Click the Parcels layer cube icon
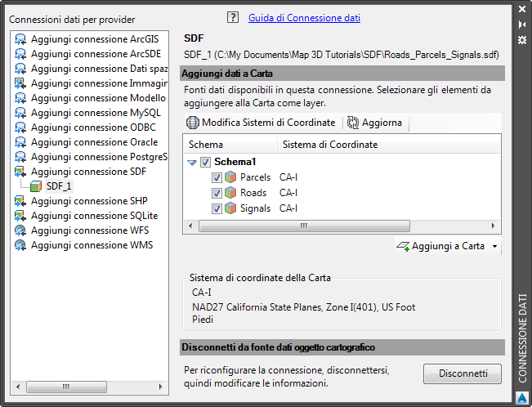The width and height of the screenshot is (532, 407). pos(231,177)
